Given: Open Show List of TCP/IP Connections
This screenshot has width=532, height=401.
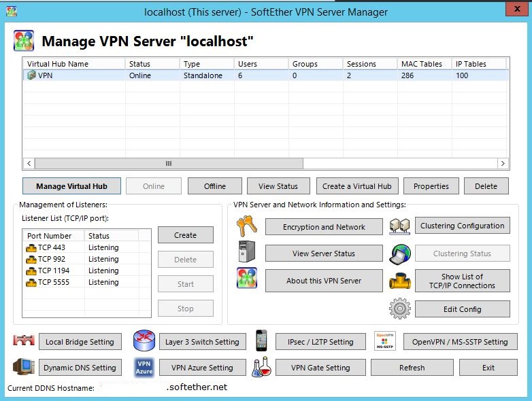Looking at the screenshot, I should [x=462, y=281].
